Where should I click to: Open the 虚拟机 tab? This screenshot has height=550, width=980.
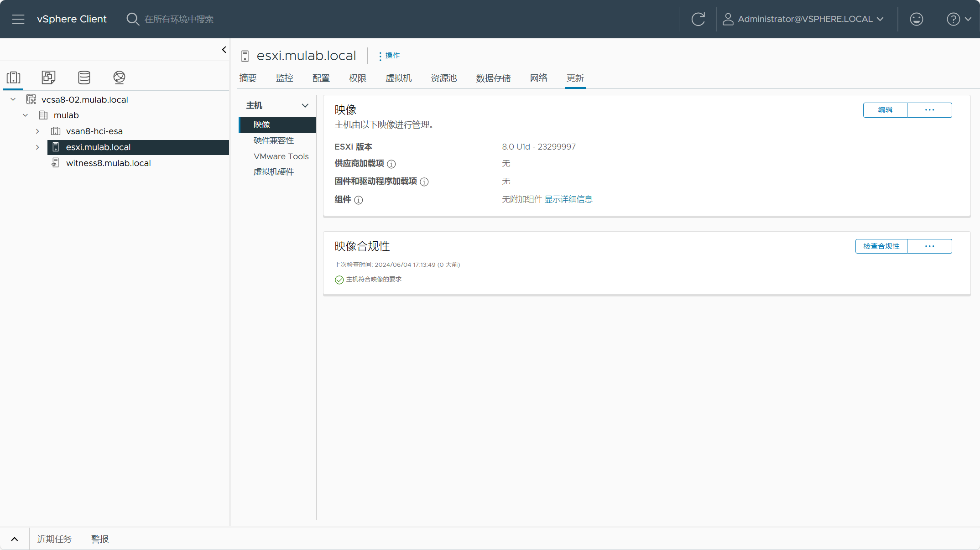coord(399,78)
